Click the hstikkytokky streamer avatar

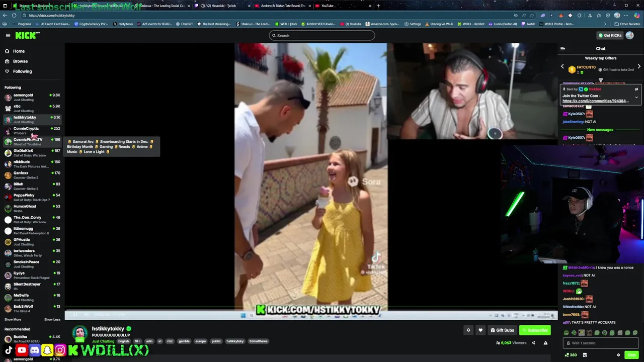79,333
